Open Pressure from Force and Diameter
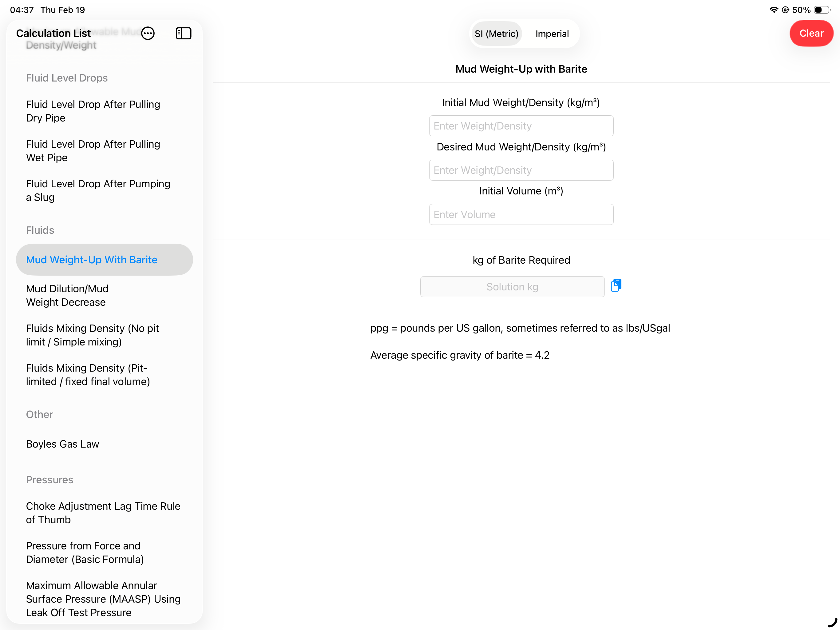This screenshot has width=840, height=630. click(105, 553)
